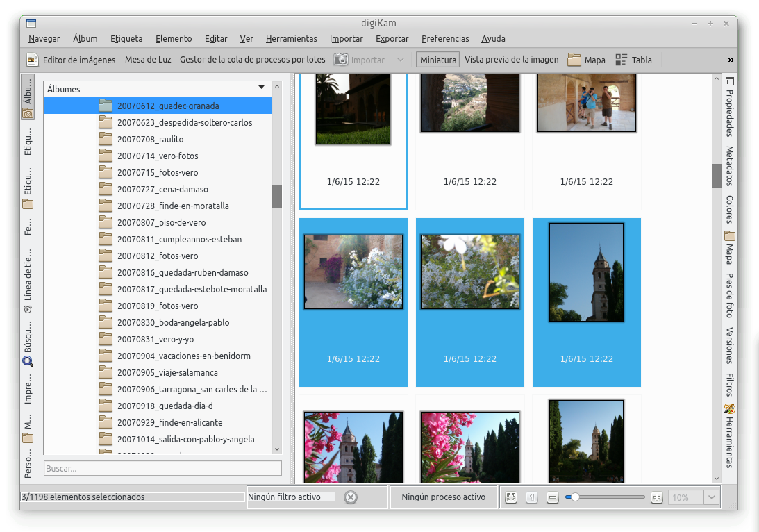
Task: Open Gestor de la cola de procesos
Action: [x=252, y=60]
